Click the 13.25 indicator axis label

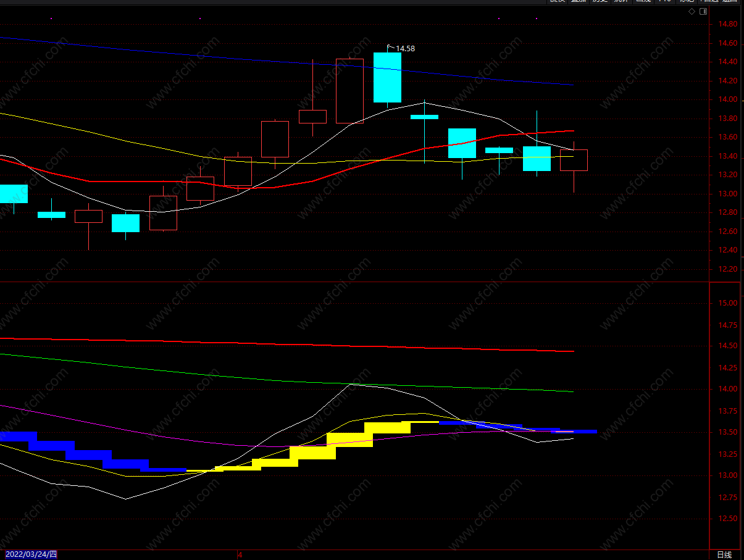(x=727, y=454)
